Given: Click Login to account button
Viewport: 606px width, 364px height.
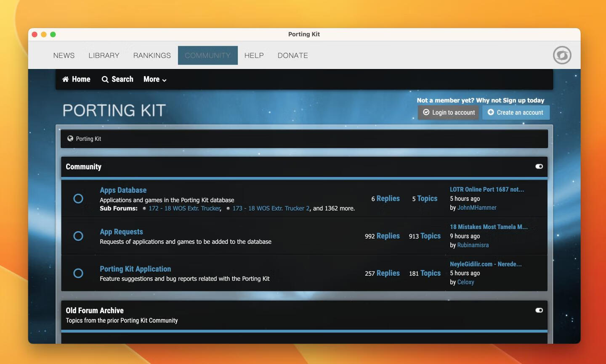Looking at the screenshot, I should (449, 112).
